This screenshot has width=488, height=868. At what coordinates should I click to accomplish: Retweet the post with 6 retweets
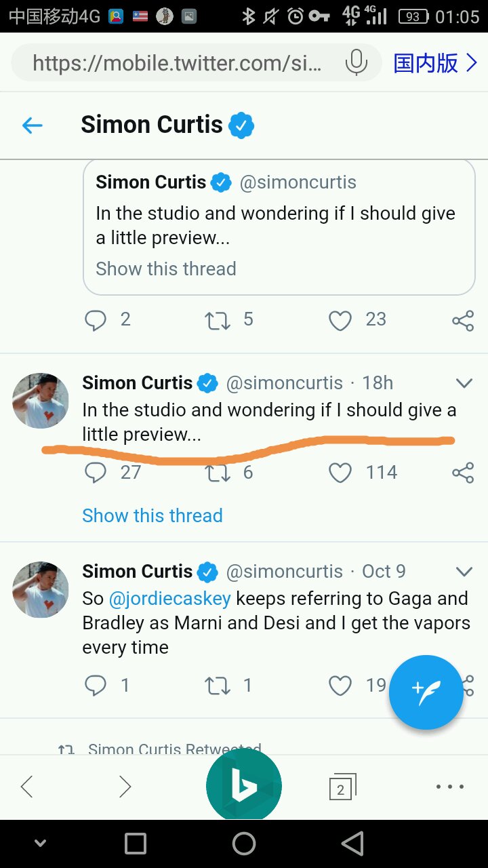(218, 472)
